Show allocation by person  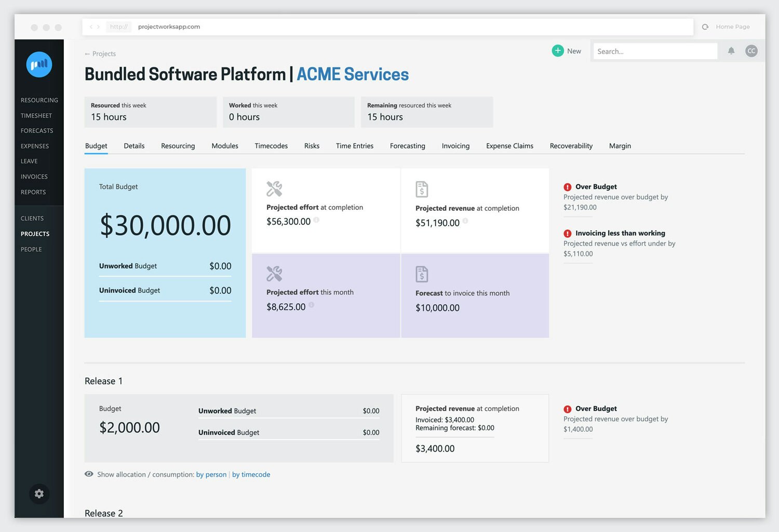[211, 474]
